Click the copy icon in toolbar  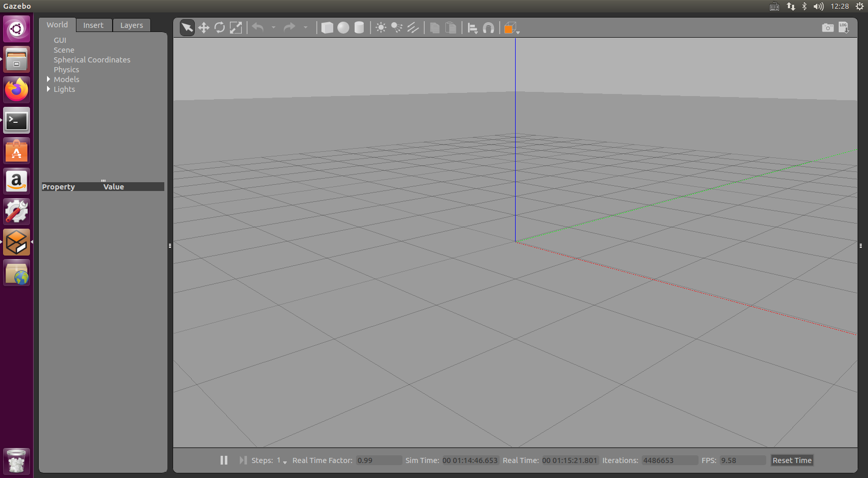[x=435, y=27]
